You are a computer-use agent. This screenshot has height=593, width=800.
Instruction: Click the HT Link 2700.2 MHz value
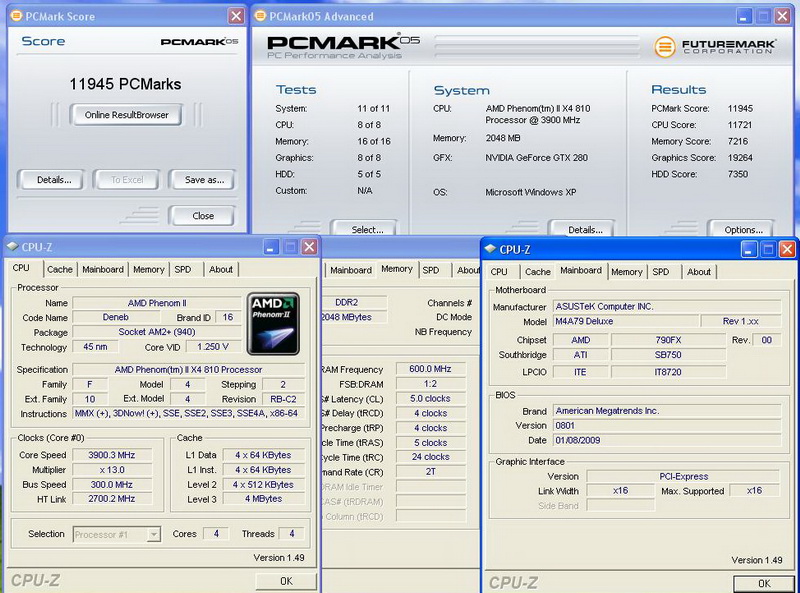tap(112, 499)
